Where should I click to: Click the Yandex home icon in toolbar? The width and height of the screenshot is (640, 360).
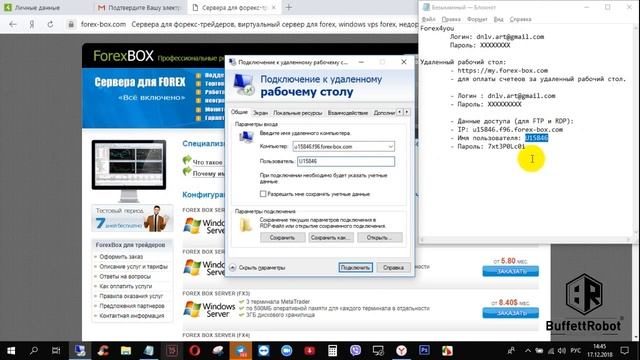pos(32,24)
